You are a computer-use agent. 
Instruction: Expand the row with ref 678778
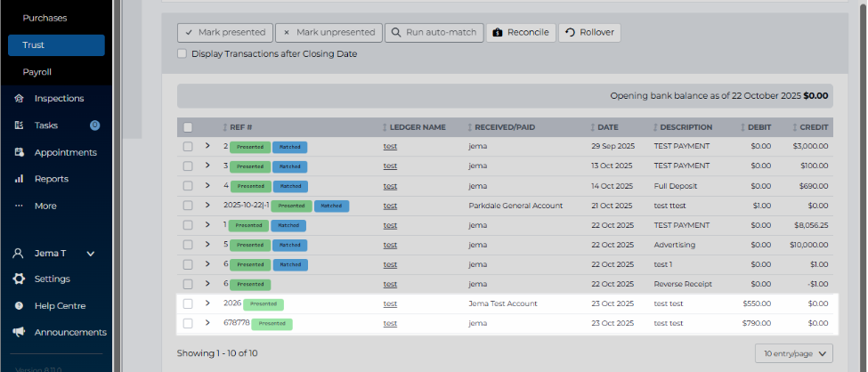pyautogui.click(x=207, y=323)
